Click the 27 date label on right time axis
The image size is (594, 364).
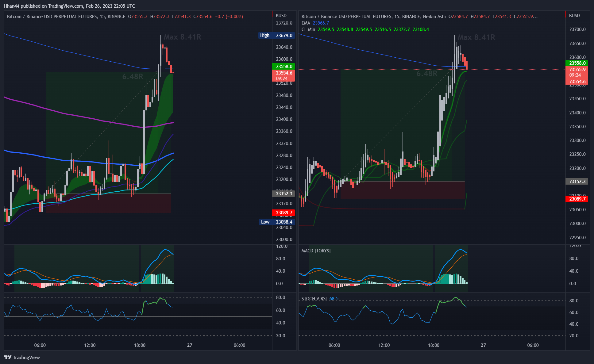click(483, 345)
